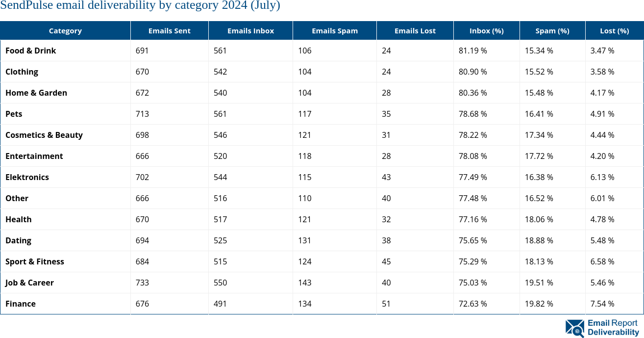Viewport: 644px width, 338px height.
Task: Click the 3.47 % lost rate
Action: [x=602, y=51]
